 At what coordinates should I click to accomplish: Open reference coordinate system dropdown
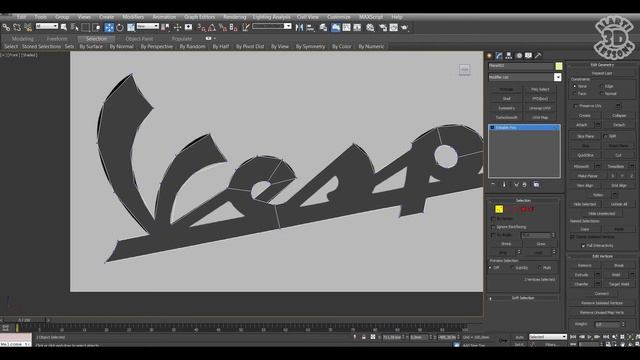pos(148,26)
